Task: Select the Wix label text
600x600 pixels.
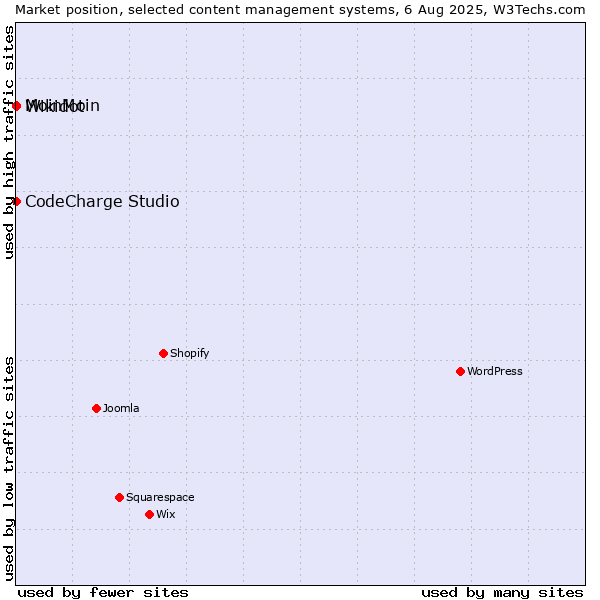Action: click(166, 514)
